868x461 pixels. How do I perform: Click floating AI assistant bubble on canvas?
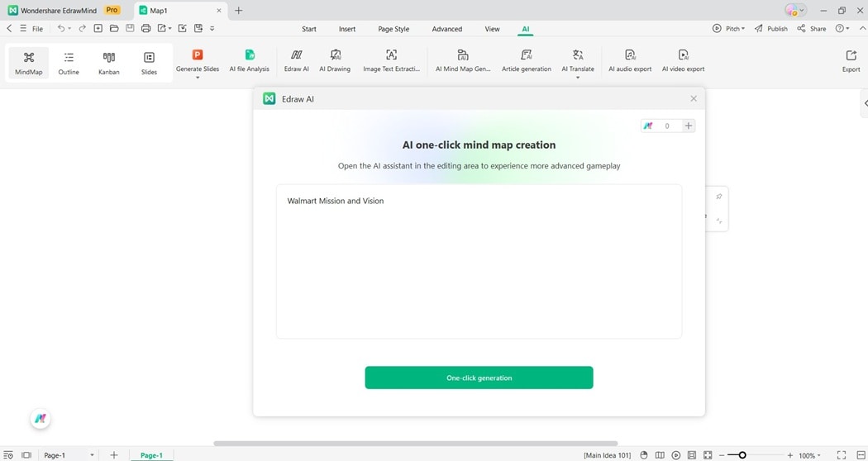pyautogui.click(x=41, y=419)
